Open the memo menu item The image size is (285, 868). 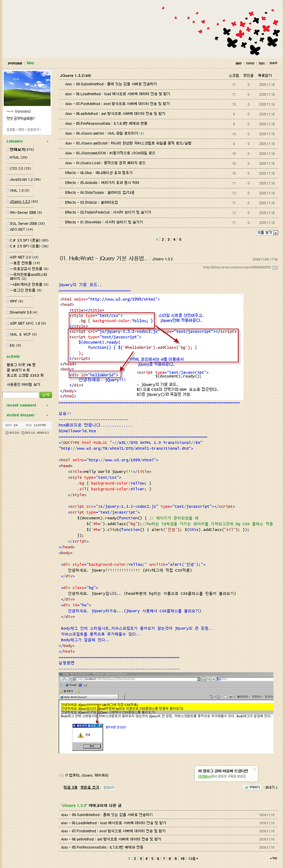[250, 63]
